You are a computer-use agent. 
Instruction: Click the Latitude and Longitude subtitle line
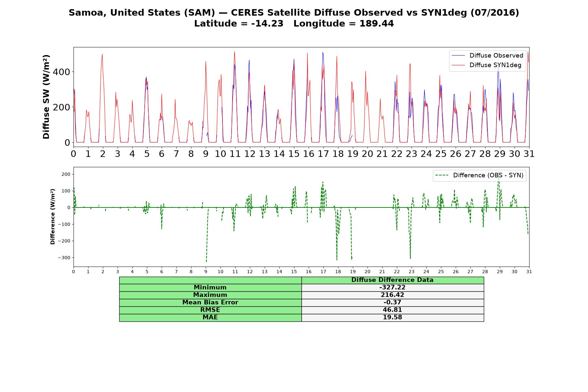(294, 24)
